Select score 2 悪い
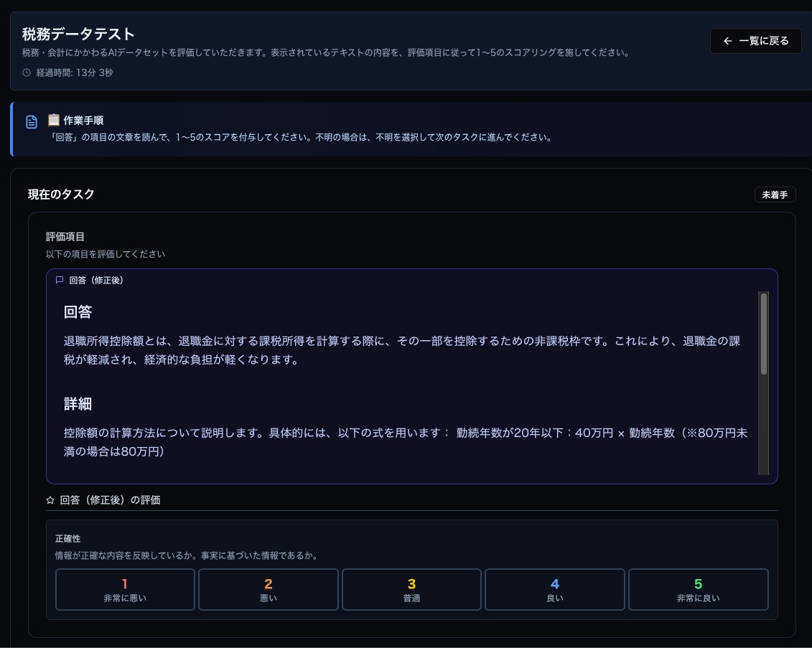Screen dimensions: 812x648 pyautogui.click(x=269, y=589)
